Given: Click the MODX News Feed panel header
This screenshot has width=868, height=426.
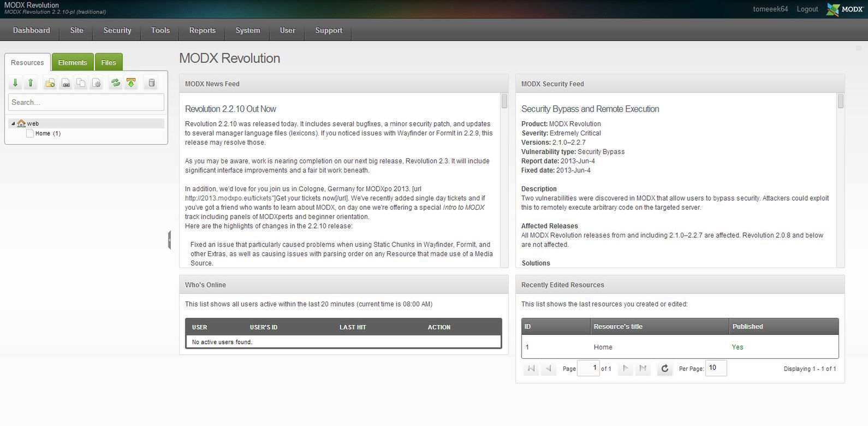Looking at the screenshot, I should [x=344, y=84].
